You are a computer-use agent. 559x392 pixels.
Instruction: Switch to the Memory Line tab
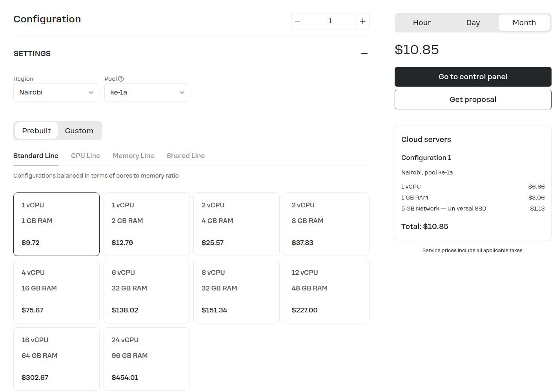(133, 156)
